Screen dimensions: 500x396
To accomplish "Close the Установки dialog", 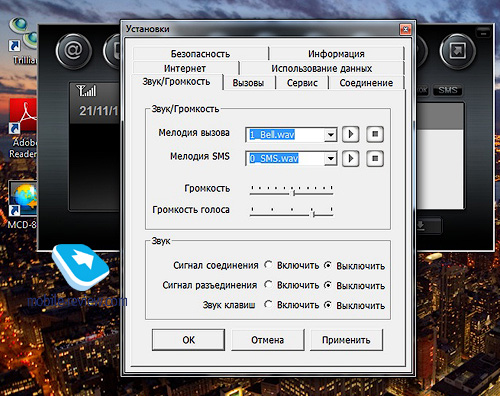I will [405, 30].
